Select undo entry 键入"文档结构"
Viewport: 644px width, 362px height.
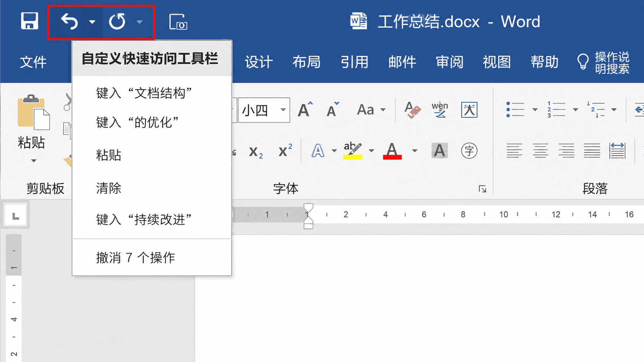[x=152, y=93]
